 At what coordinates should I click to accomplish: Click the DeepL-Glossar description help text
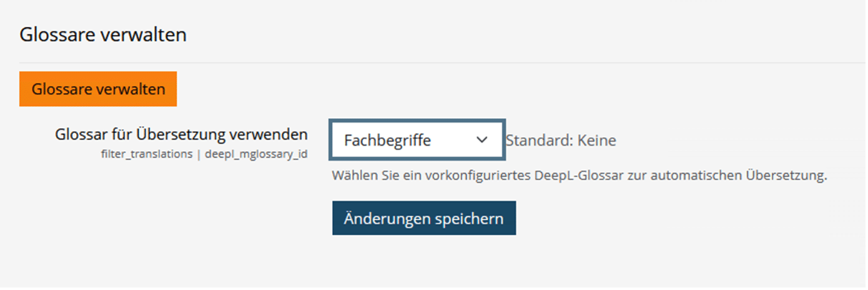click(579, 176)
